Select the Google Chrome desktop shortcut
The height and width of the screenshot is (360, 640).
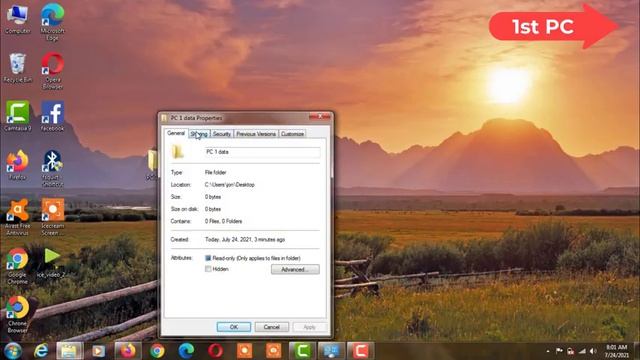point(18,266)
